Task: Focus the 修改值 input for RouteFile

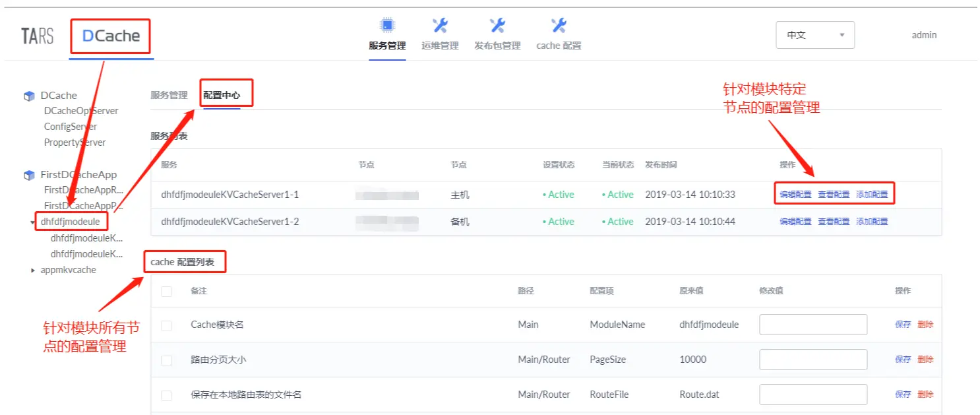Action: pyautogui.click(x=813, y=395)
